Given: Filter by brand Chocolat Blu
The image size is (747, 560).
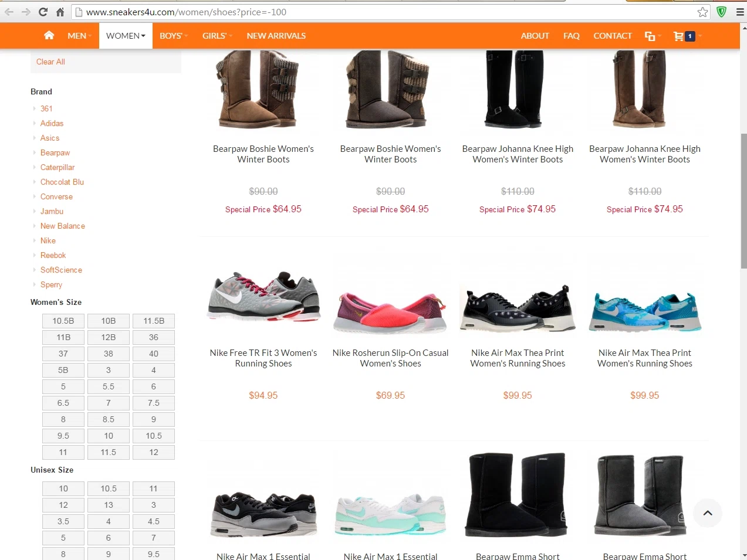Looking at the screenshot, I should click(62, 182).
